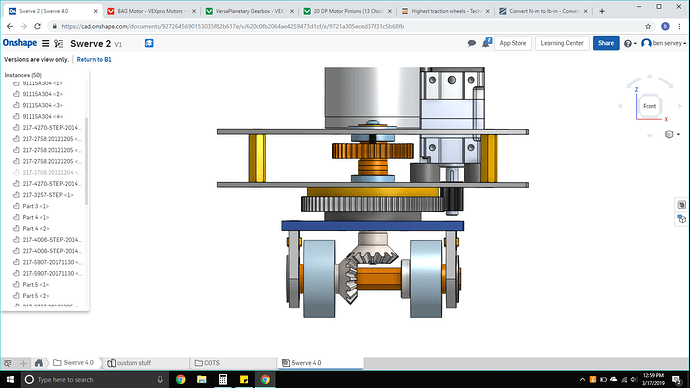The image size is (690, 388).
Task: Click the blue Share button
Action: (606, 43)
